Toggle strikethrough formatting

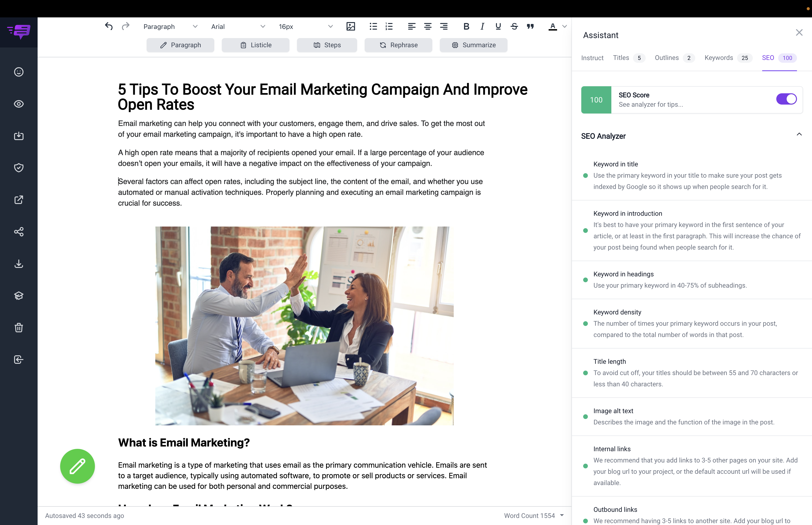pos(514,26)
